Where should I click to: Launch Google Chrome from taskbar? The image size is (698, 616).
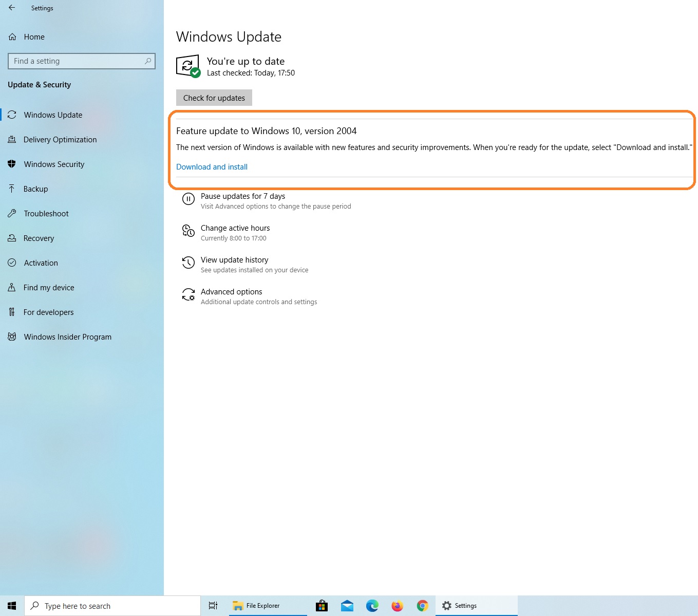423,606
